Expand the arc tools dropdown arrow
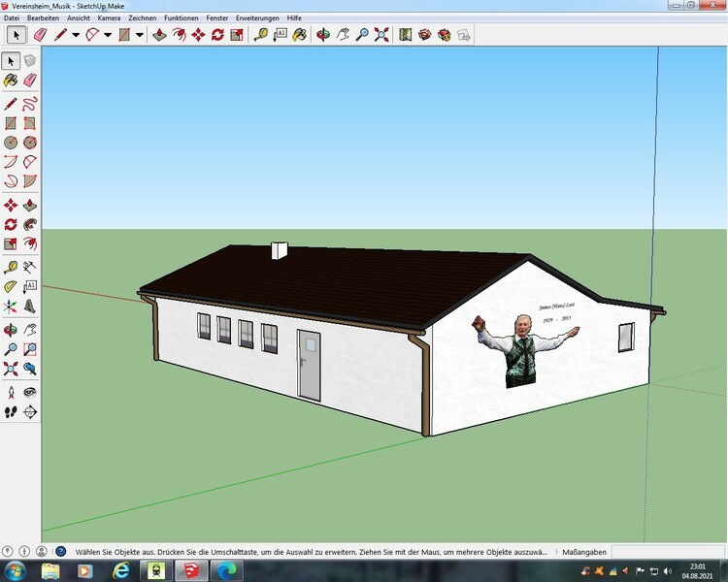728x582 pixels. (x=108, y=35)
